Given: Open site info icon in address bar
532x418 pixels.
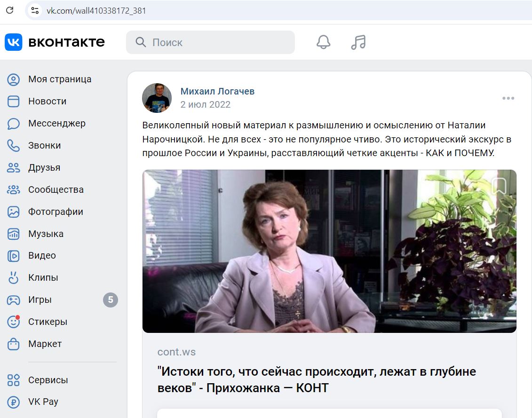Looking at the screenshot, I should (35, 10).
